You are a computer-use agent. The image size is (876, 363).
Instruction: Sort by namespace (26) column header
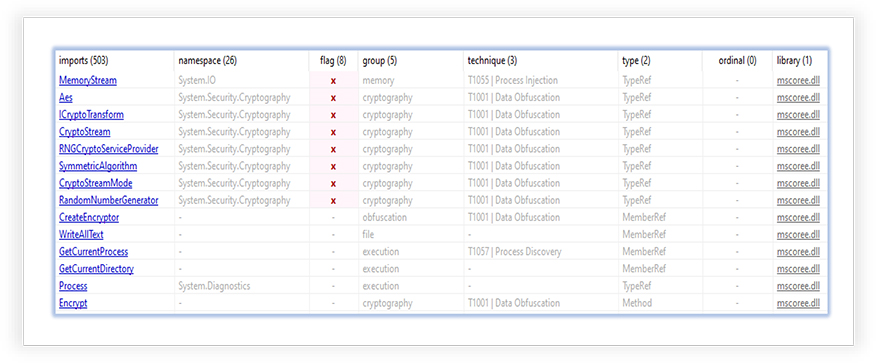[x=207, y=61]
